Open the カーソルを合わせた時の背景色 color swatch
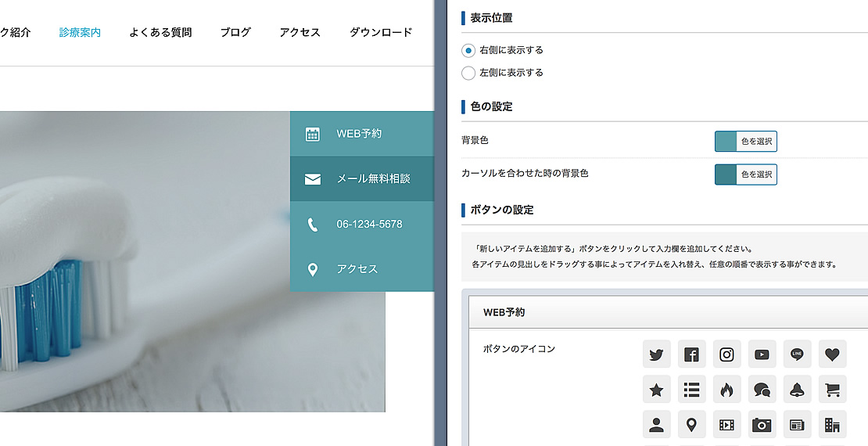This screenshot has height=446, width=868. (746, 174)
